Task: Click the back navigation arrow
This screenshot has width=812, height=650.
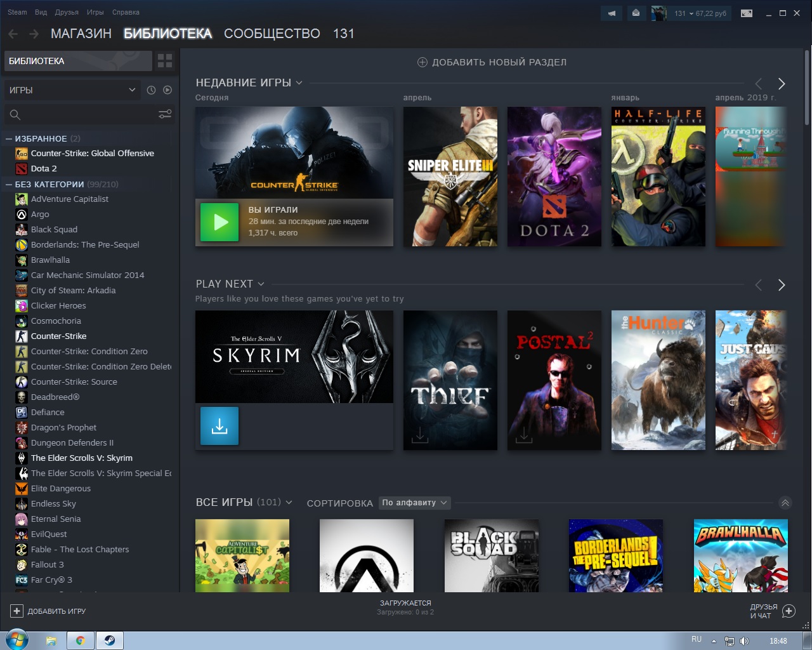Action: pyautogui.click(x=13, y=34)
